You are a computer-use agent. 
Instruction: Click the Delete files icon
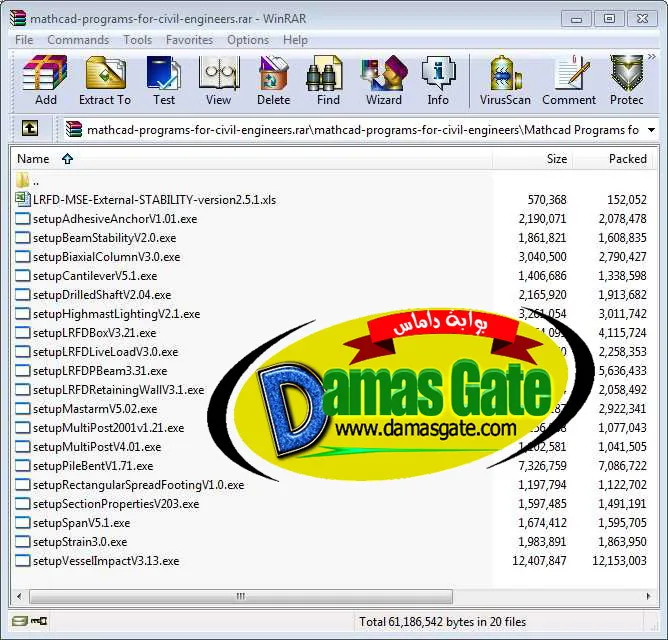[273, 73]
